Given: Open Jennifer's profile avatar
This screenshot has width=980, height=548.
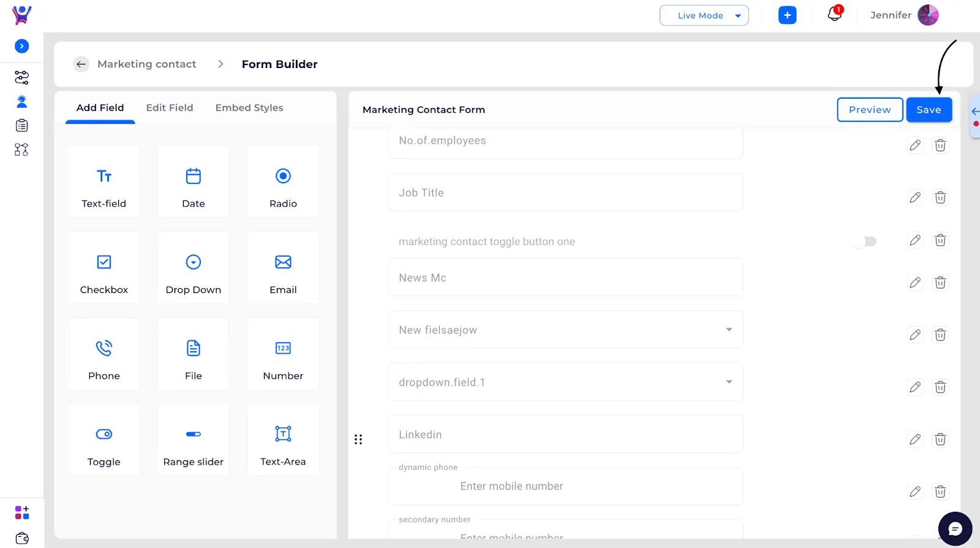Looking at the screenshot, I should pos(928,15).
